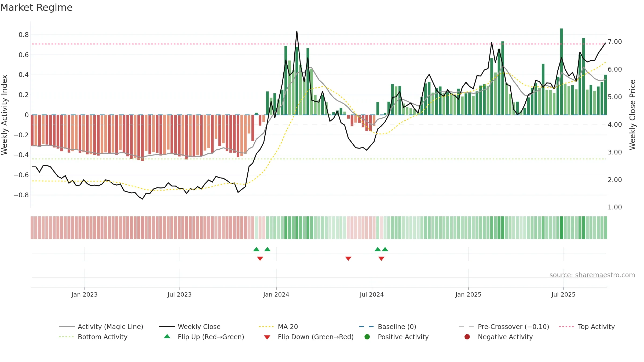Click the Jul 2025 axis label
This screenshot has width=644, height=362.
pyautogui.click(x=563, y=294)
